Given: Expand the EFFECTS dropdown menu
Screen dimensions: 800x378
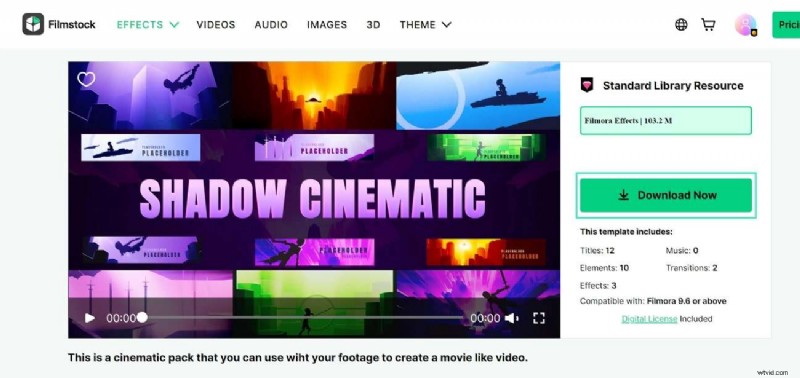Looking at the screenshot, I should (148, 24).
